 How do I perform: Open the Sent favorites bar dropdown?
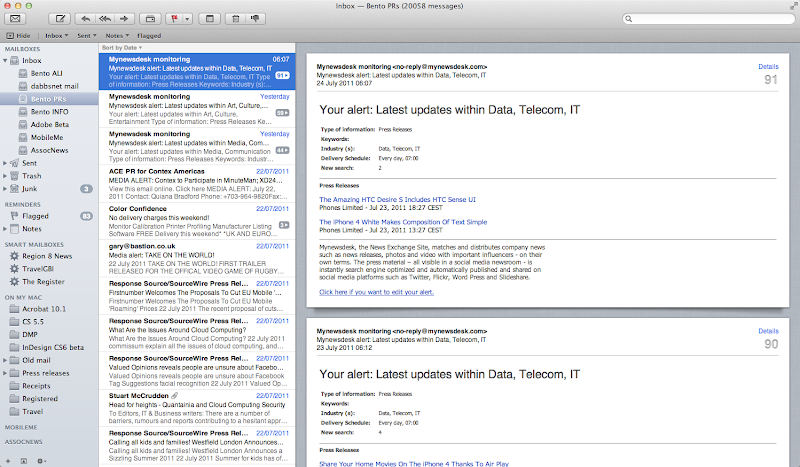(87, 36)
